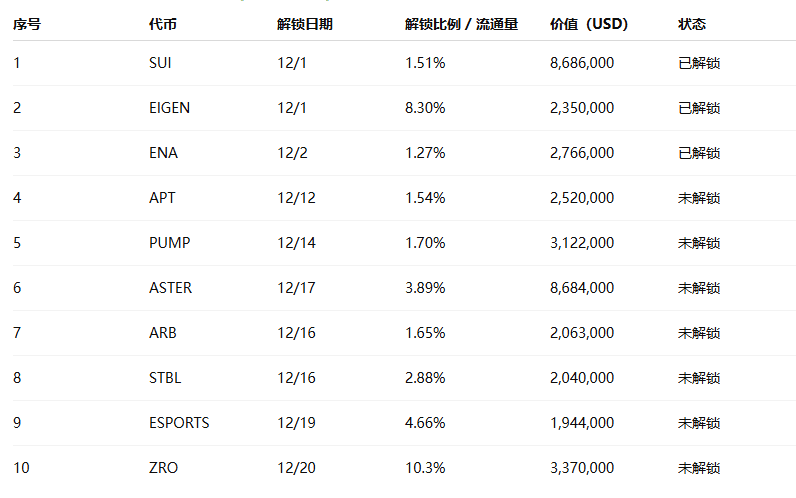Select the 10.3% unlock ratio cell
Image resolution: width=796 pixels, height=498 pixels.
point(425,468)
